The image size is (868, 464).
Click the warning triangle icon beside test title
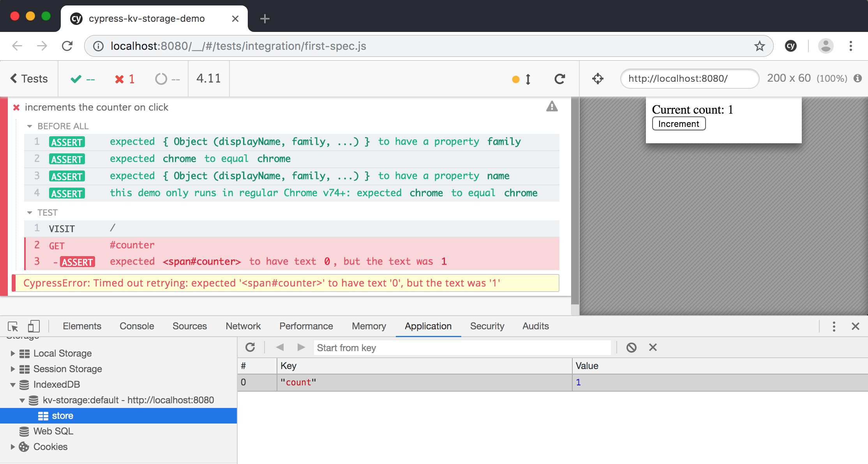click(x=552, y=106)
